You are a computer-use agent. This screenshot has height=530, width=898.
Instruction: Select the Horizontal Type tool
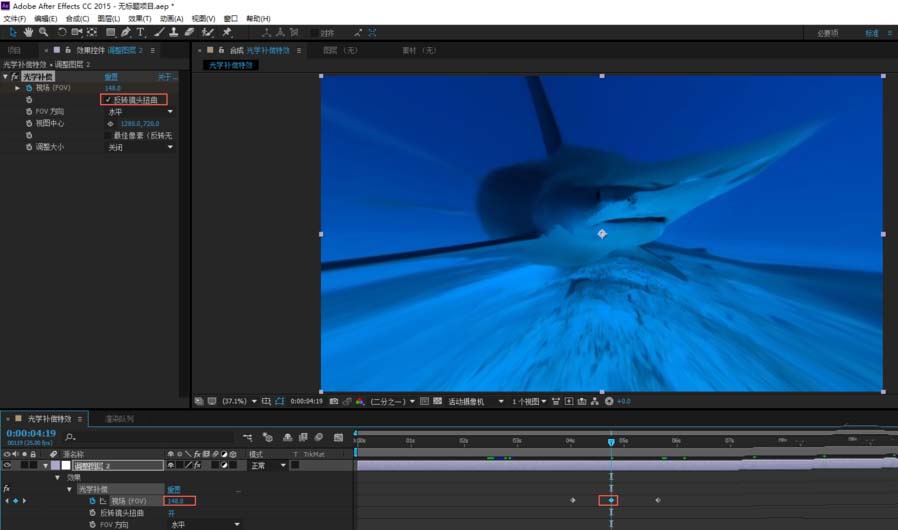[140, 32]
